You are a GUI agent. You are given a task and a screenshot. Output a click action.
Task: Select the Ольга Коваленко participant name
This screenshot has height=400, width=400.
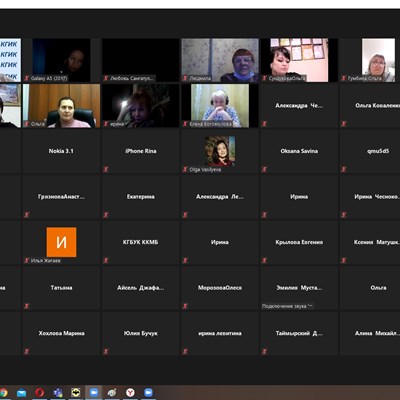[x=378, y=106]
